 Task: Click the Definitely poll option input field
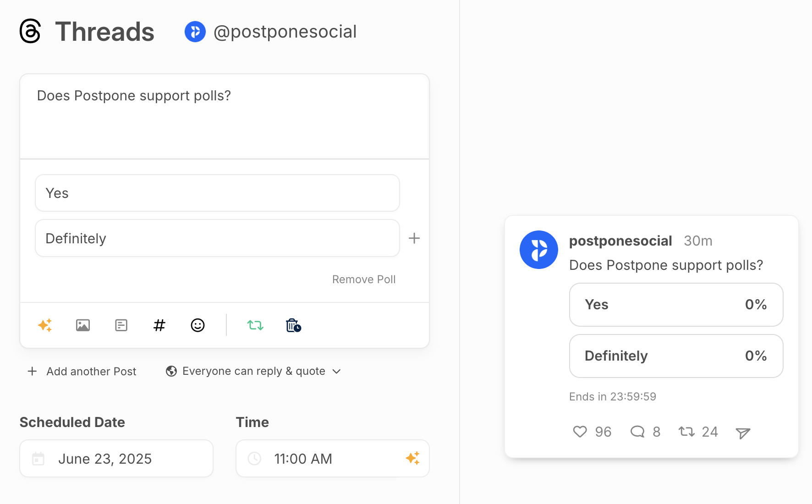(217, 238)
